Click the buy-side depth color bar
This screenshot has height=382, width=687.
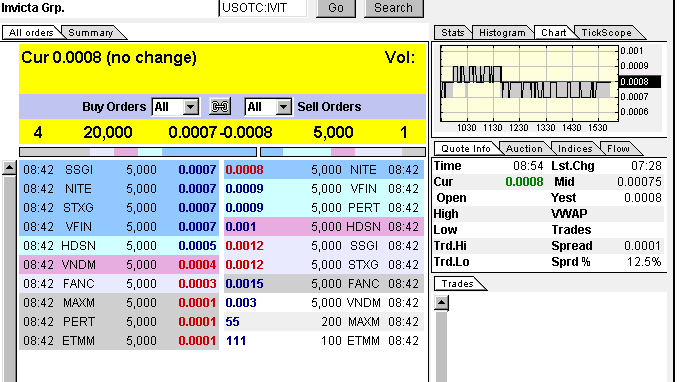[138, 152]
